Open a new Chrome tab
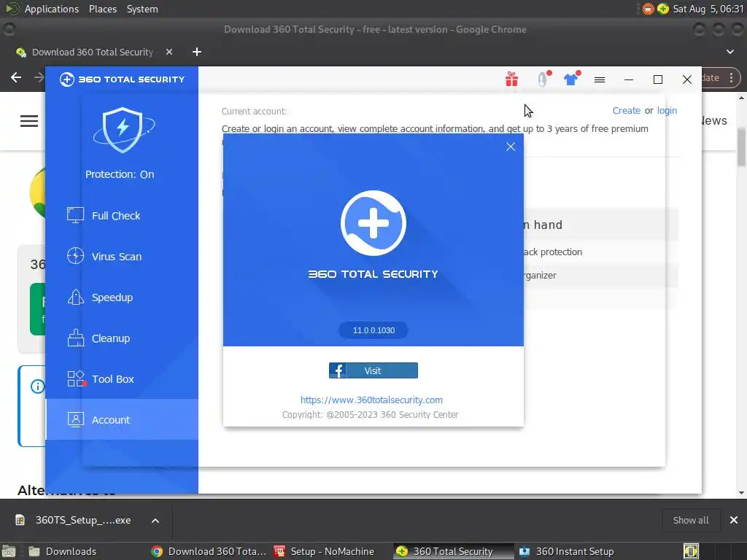The image size is (747, 560). (197, 52)
